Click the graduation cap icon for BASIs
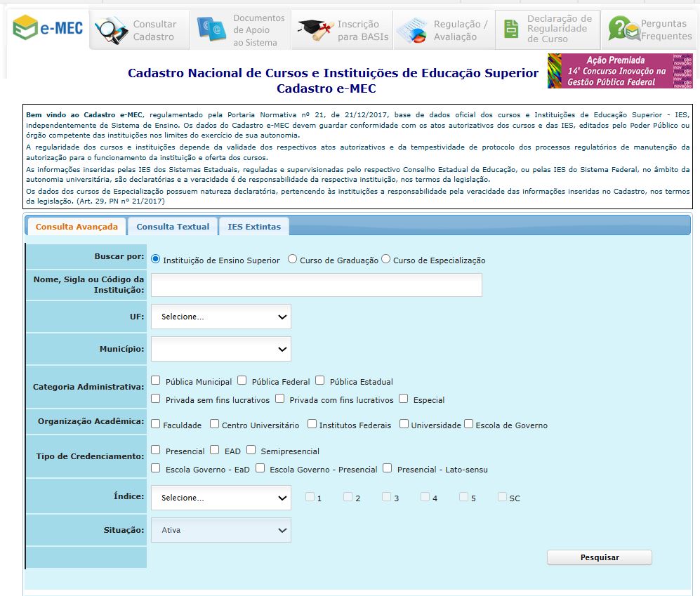Screen dimensions: 700x596 (x=316, y=30)
